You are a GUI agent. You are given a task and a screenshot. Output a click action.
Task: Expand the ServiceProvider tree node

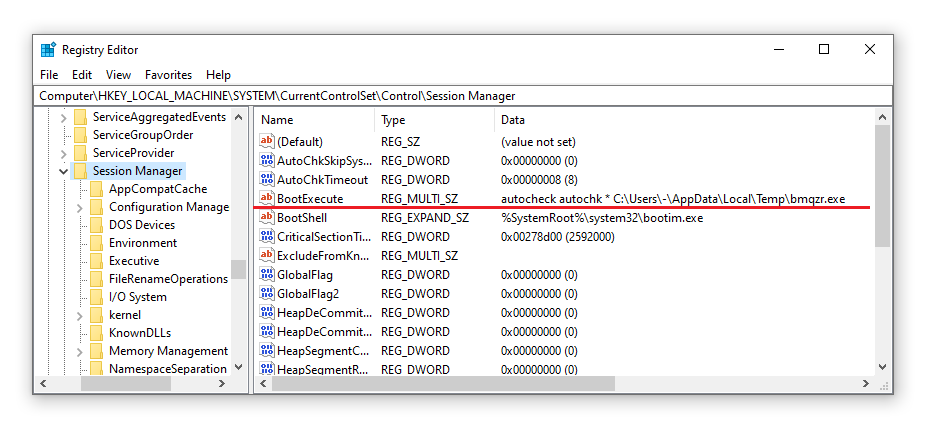63,154
